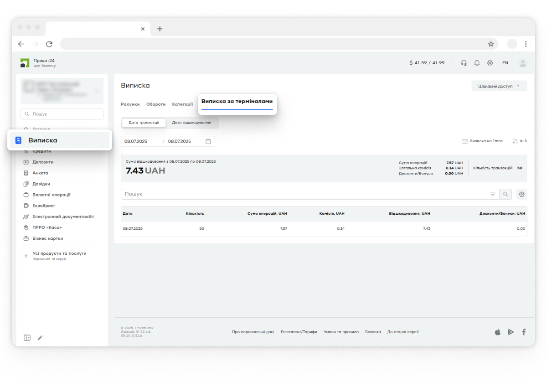Click the table filter icon in search field

493,194
